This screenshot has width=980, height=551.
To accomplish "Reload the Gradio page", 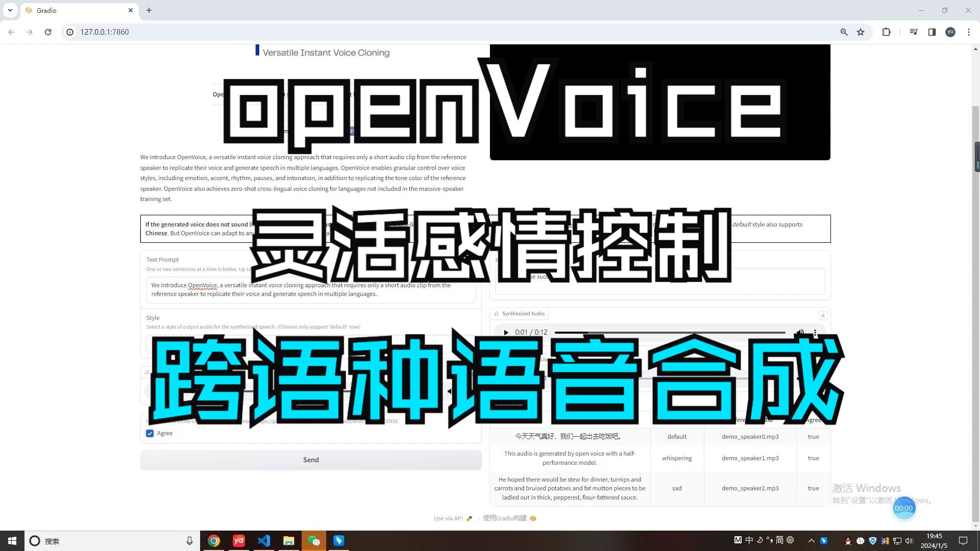I will [48, 32].
